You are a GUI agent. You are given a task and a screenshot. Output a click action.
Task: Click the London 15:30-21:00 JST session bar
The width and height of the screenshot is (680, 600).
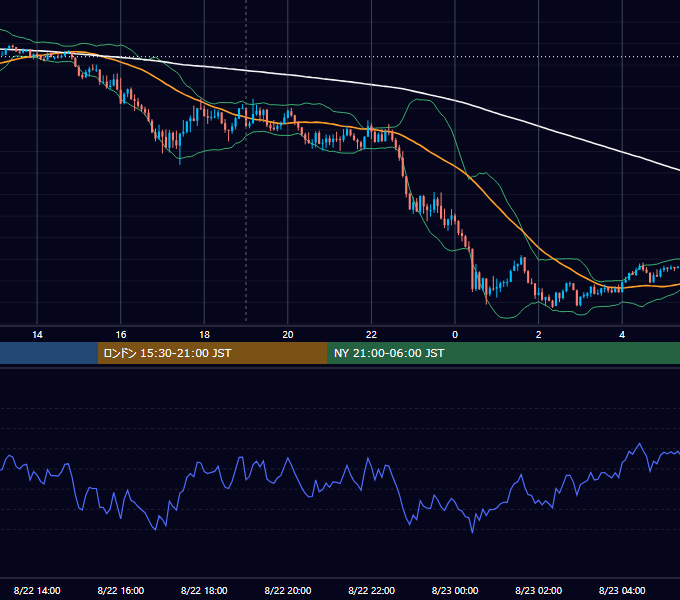pyautogui.click(x=212, y=353)
